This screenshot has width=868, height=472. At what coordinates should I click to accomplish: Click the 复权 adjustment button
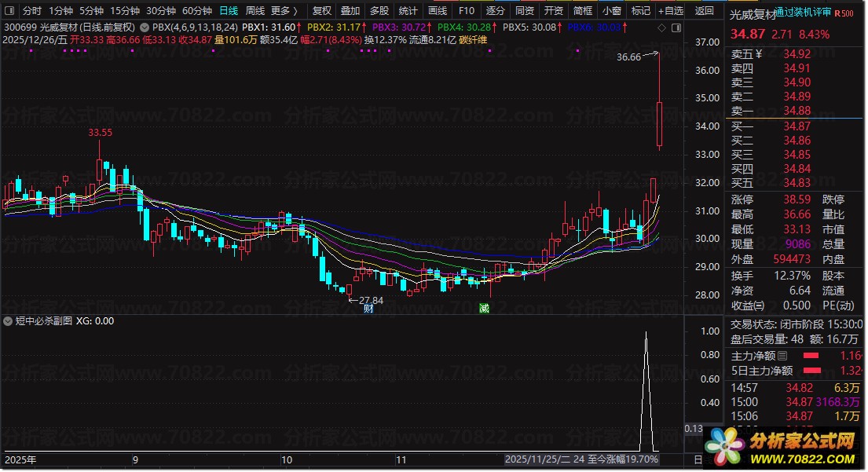[321, 10]
